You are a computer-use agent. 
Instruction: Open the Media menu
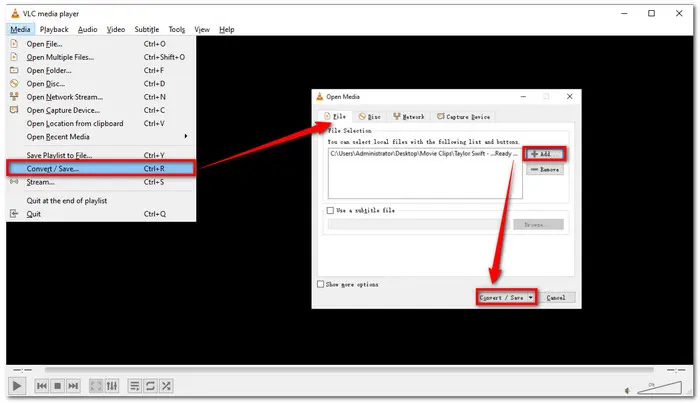[20, 29]
